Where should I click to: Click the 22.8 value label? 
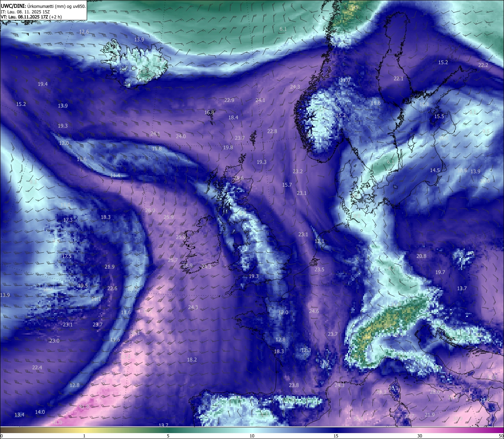[272, 131]
